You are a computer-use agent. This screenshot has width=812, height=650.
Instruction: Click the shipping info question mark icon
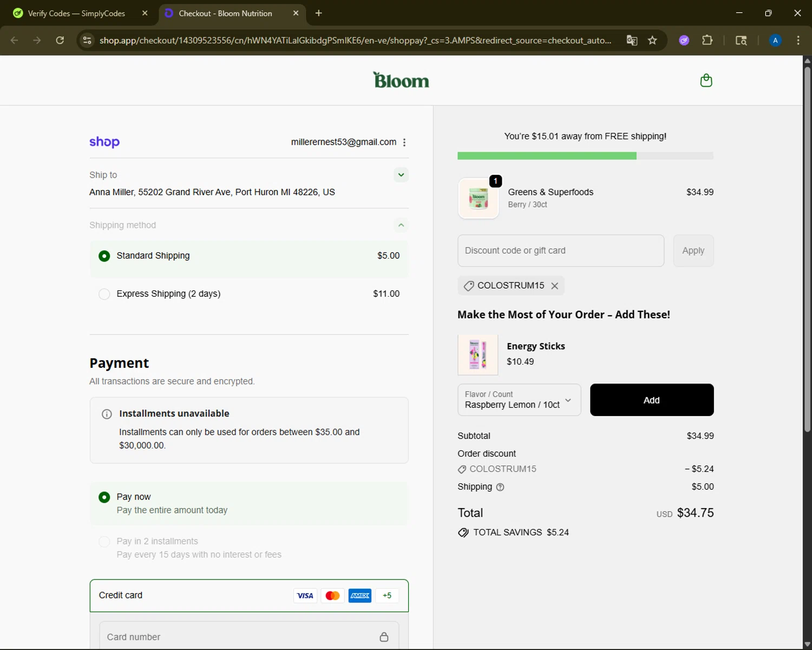[x=500, y=487]
